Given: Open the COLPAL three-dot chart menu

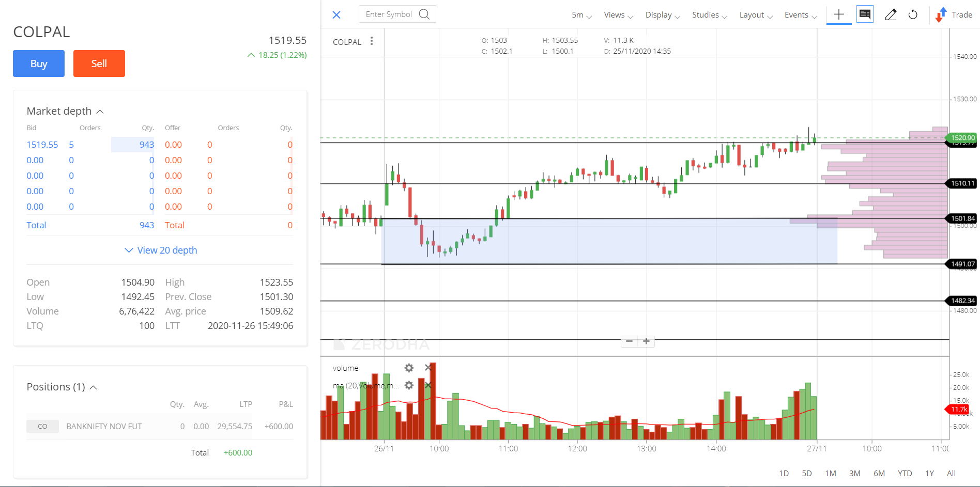Looking at the screenshot, I should coord(372,41).
